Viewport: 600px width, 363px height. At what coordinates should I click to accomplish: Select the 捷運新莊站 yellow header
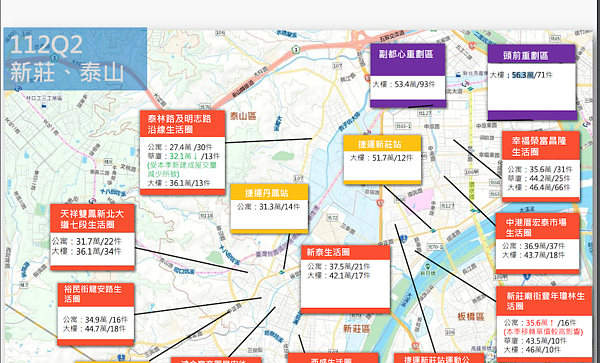tap(382, 143)
